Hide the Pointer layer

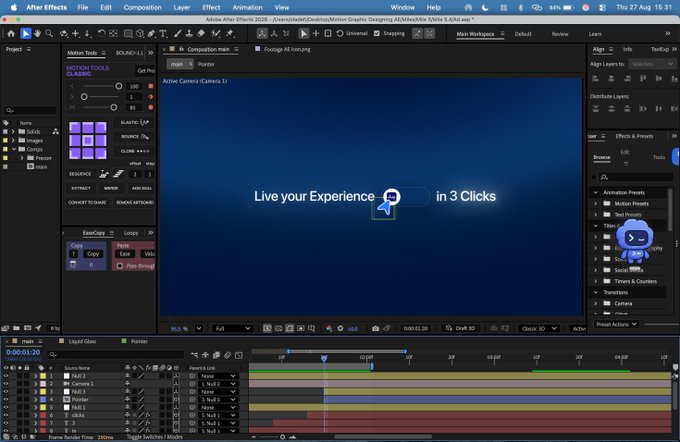[6, 399]
